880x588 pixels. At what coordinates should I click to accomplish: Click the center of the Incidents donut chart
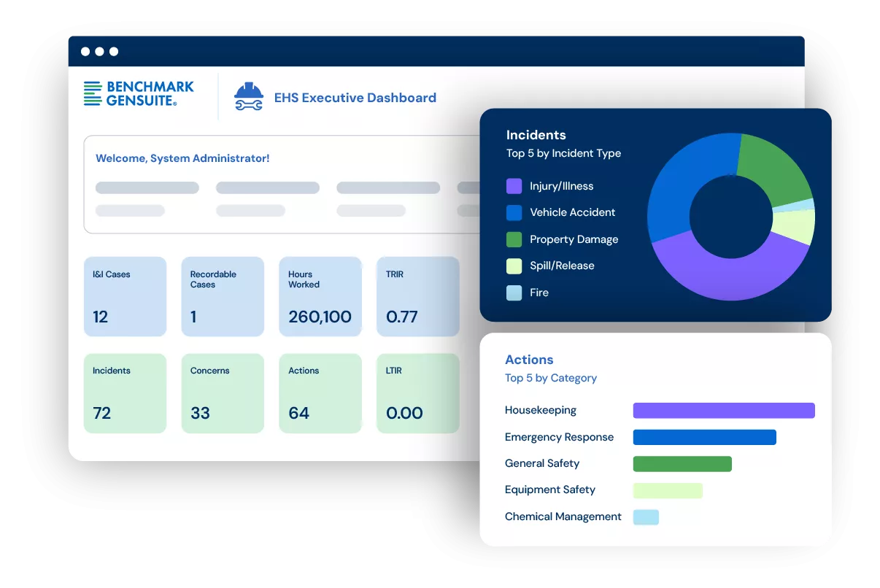coord(733,215)
